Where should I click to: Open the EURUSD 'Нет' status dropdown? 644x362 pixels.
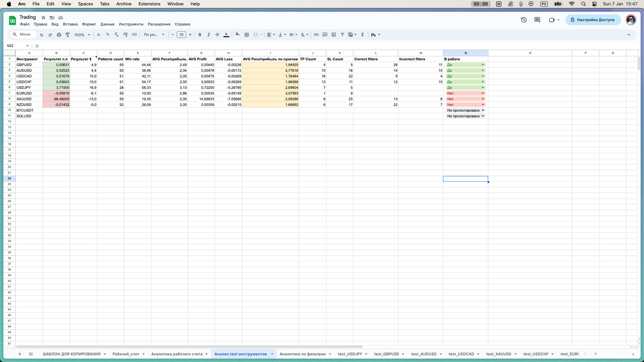click(x=483, y=93)
